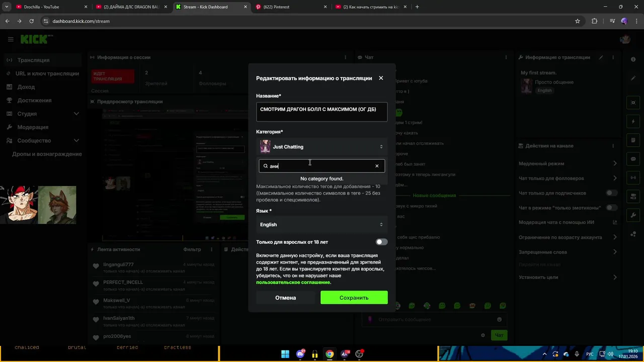This screenshot has height=362, width=644.
Task: Expand the Студия sidebar section
Action: coord(43,114)
